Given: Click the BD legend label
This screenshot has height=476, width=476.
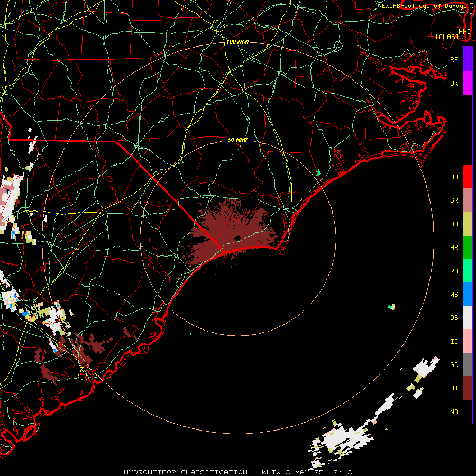Looking at the screenshot, I should 454,224.
